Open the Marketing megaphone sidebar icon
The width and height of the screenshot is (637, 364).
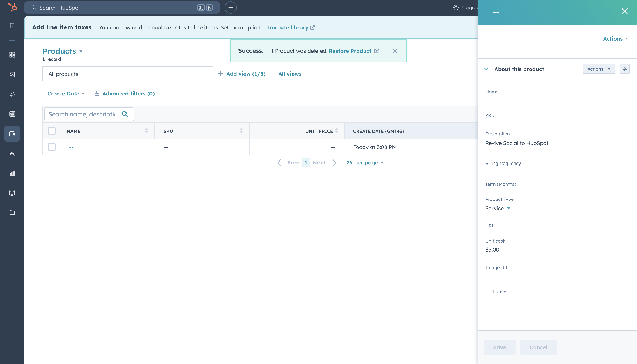pos(12,94)
